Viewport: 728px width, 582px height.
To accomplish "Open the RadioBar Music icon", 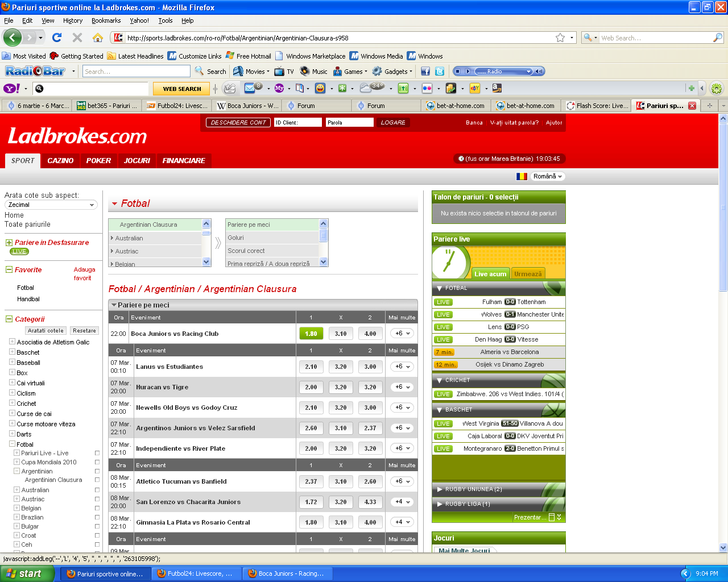I will [305, 72].
